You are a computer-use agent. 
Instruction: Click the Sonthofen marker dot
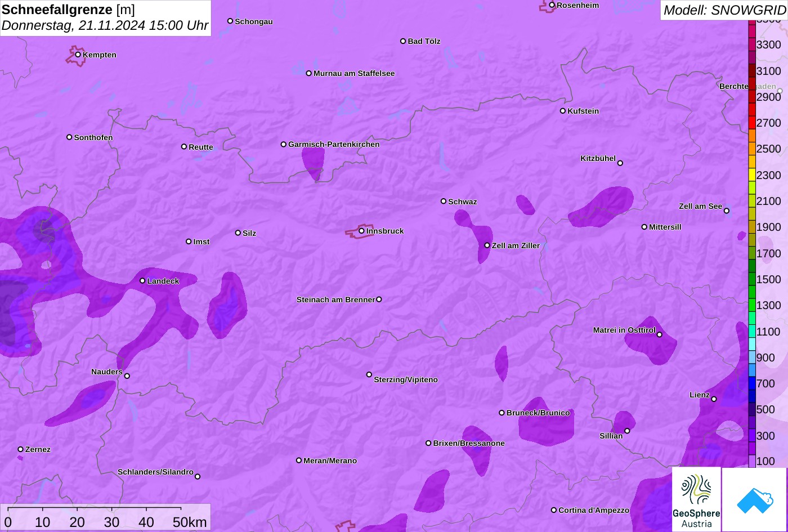point(70,137)
